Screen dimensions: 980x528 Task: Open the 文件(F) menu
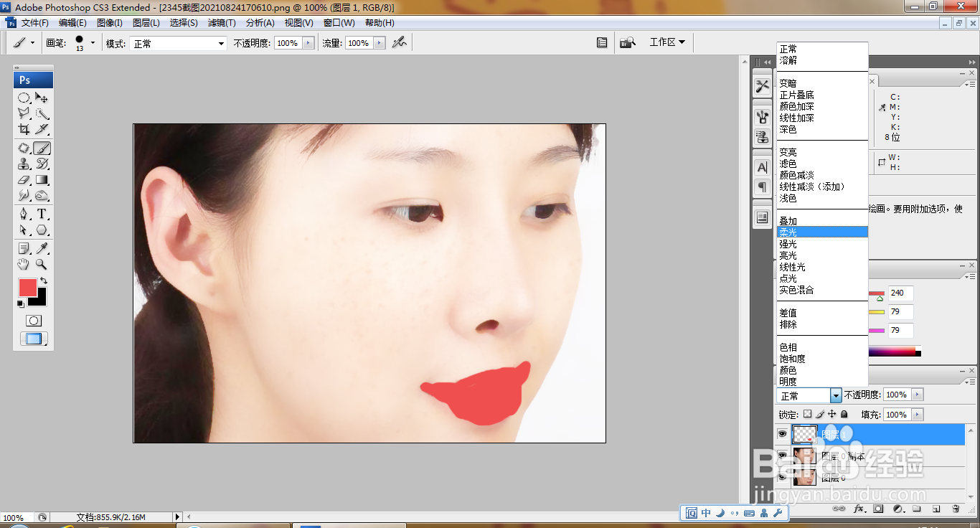(34, 23)
